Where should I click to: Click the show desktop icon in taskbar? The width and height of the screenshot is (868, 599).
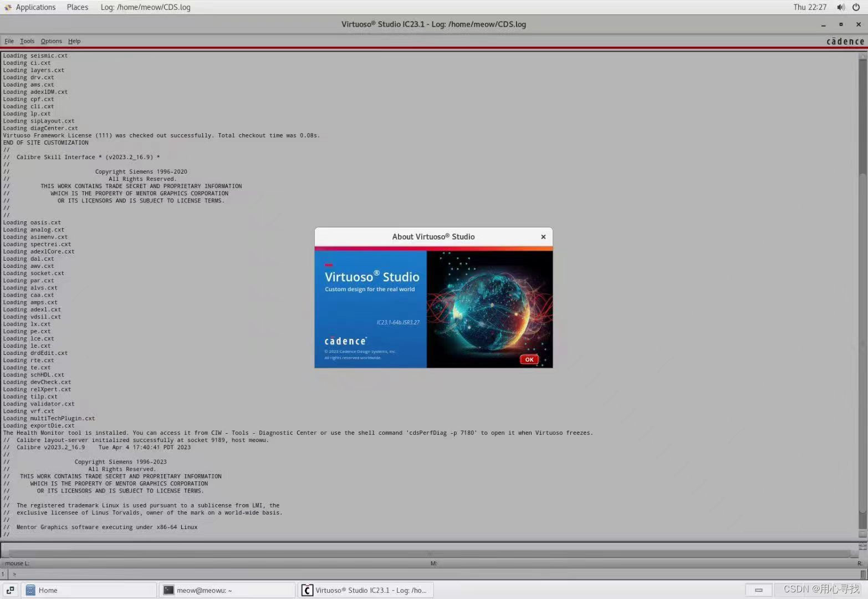[10, 590]
